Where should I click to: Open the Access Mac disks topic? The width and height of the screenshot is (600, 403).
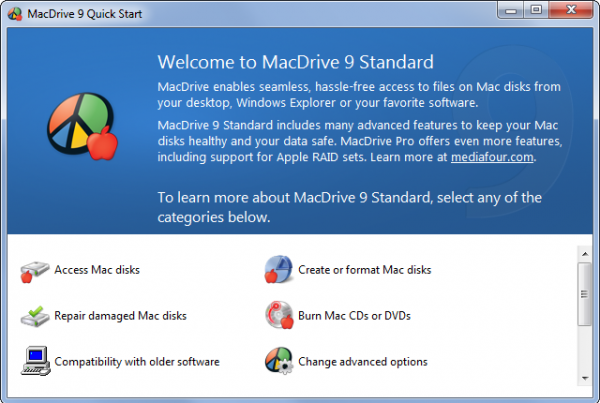(x=97, y=270)
